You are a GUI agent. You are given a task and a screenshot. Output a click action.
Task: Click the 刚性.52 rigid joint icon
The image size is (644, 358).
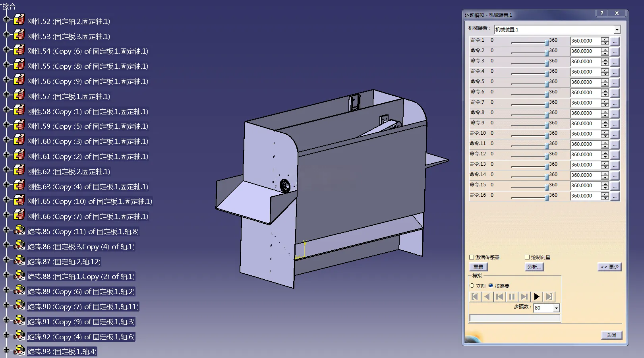[x=19, y=20]
